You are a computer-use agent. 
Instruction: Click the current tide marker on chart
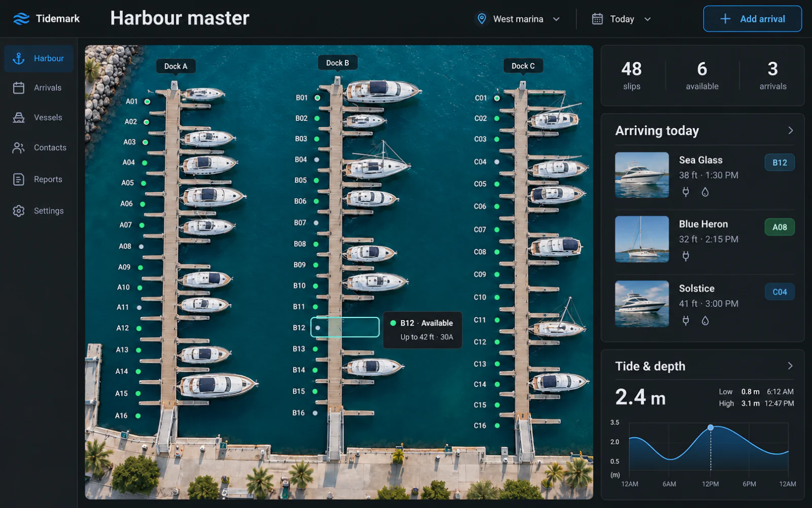[710, 428]
